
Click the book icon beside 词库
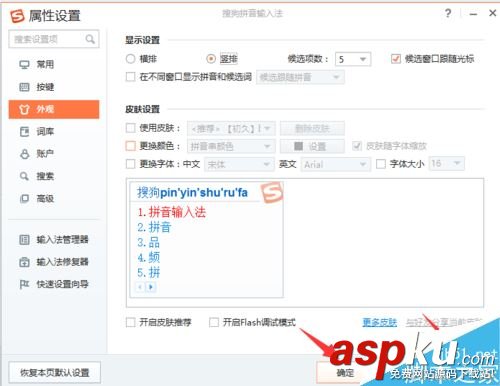24,132
